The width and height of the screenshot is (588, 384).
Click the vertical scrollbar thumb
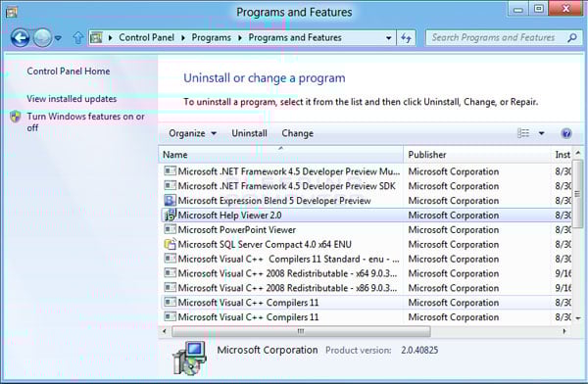pyautogui.click(x=578, y=194)
